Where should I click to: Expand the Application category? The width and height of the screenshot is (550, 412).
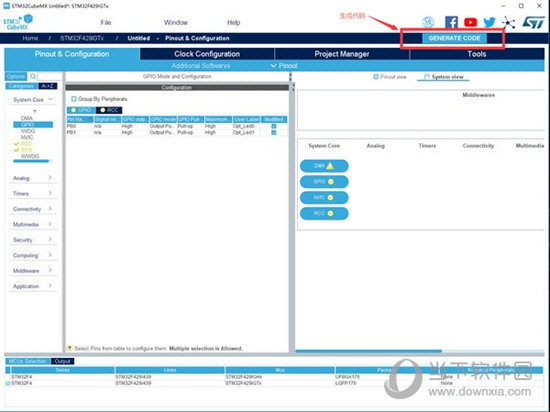click(x=32, y=286)
